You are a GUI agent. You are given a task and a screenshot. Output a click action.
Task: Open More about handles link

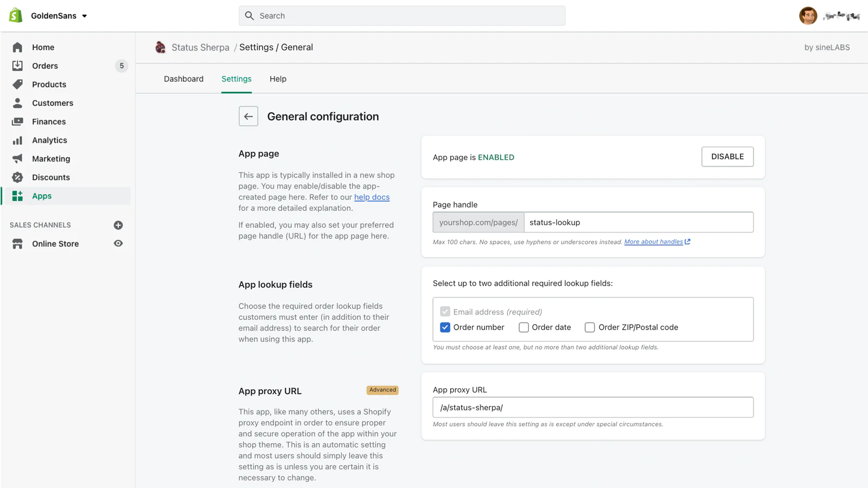[x=653, y=242]
